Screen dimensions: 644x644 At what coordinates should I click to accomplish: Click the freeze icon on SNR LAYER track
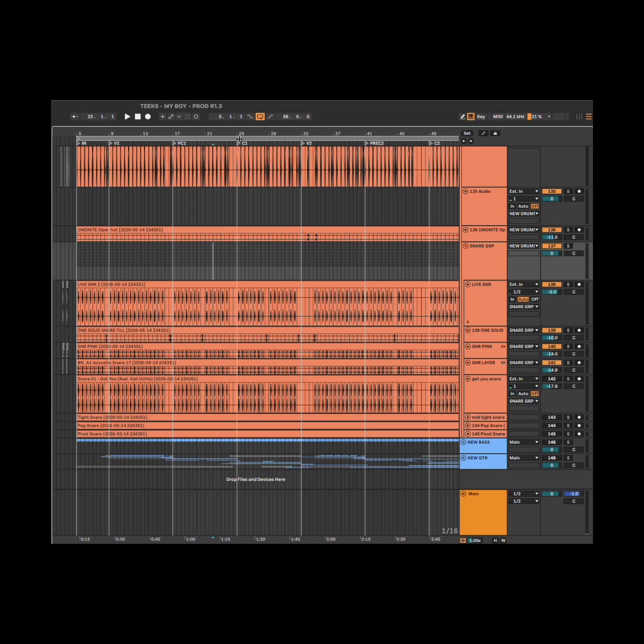pos(503,363)
